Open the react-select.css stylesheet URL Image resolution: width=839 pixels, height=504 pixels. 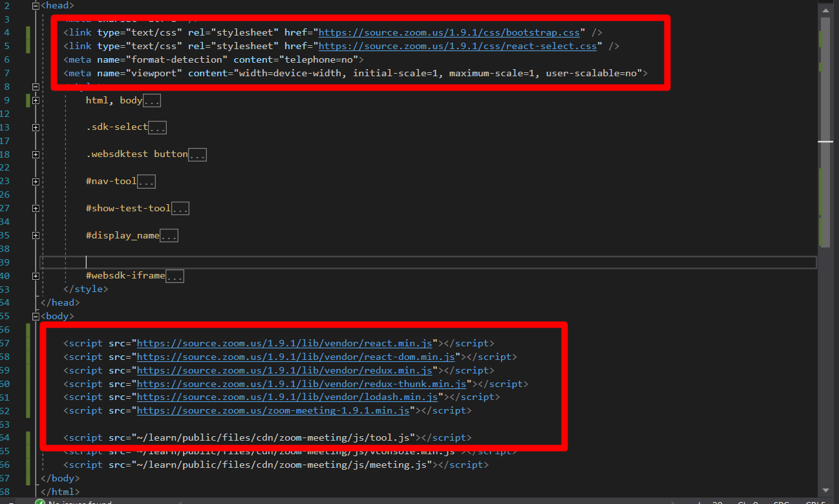(x=457, y=46)
